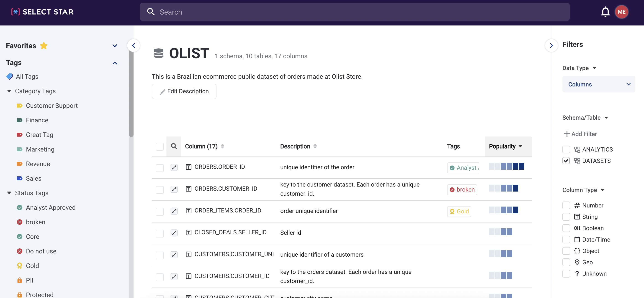Open the Analyst Approved status tag

point(51,208)
